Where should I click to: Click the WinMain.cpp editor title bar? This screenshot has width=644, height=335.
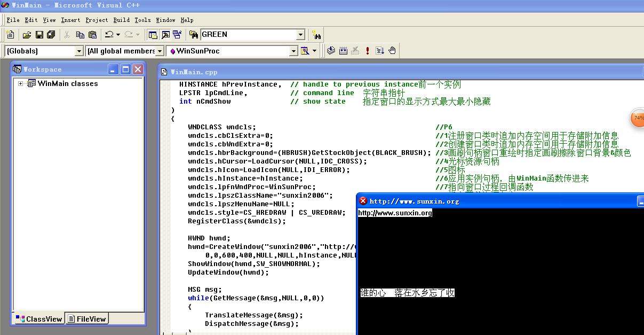(x=400, y=72)
